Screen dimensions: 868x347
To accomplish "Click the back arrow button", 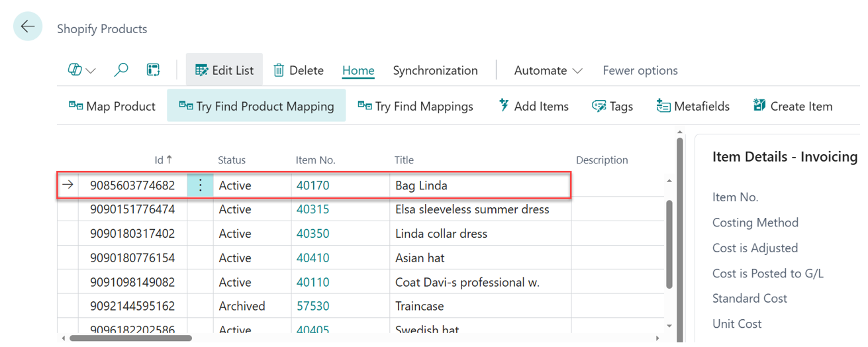I will (28, 26).
